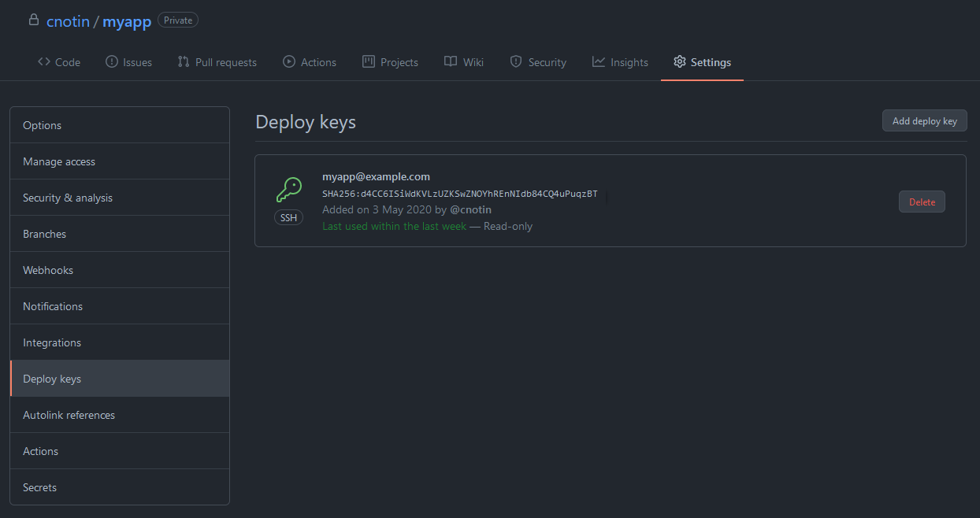Open Security & analysis settings
The height and width of the screenshot is (518, 980).
click(x=120, y=198)
